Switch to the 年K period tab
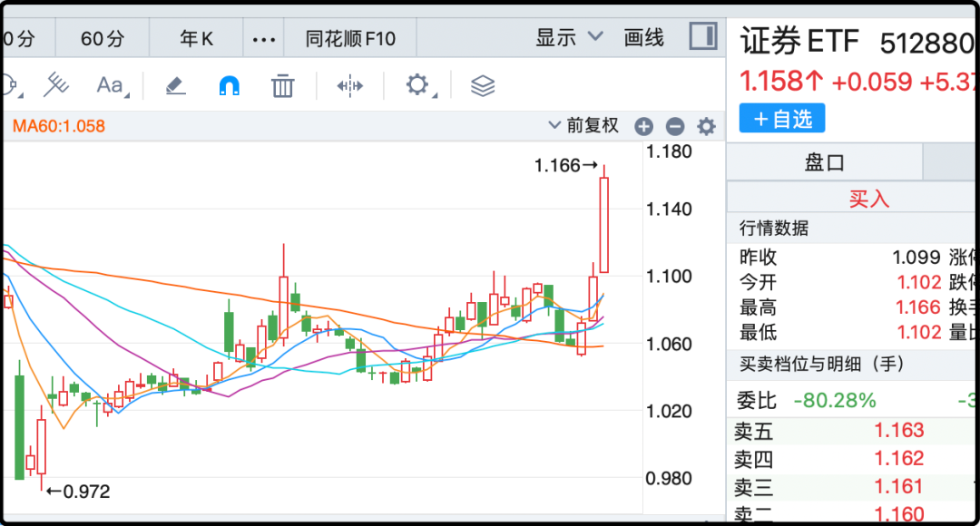This screenshot has height=526, width=980. click(x=196, y=39)
